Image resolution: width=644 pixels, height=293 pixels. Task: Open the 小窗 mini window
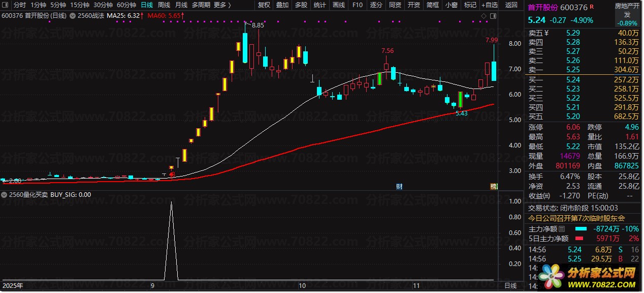[x=451, y=5]
